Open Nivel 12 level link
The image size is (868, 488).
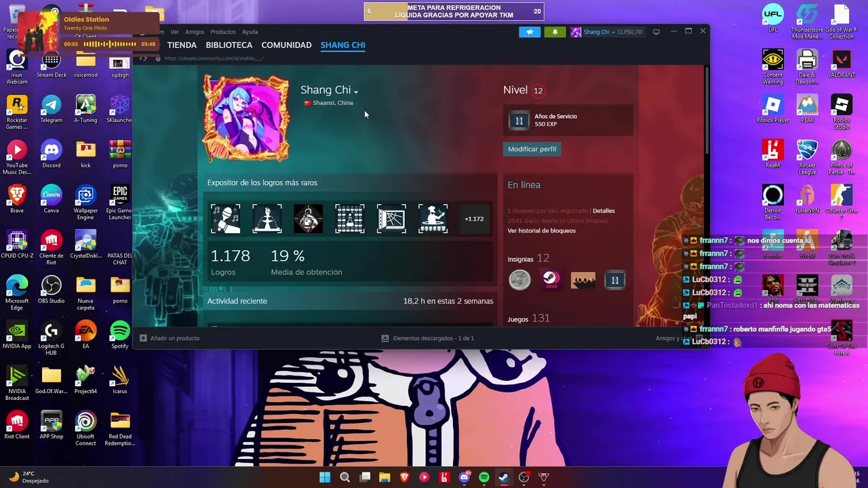[524, 90]
